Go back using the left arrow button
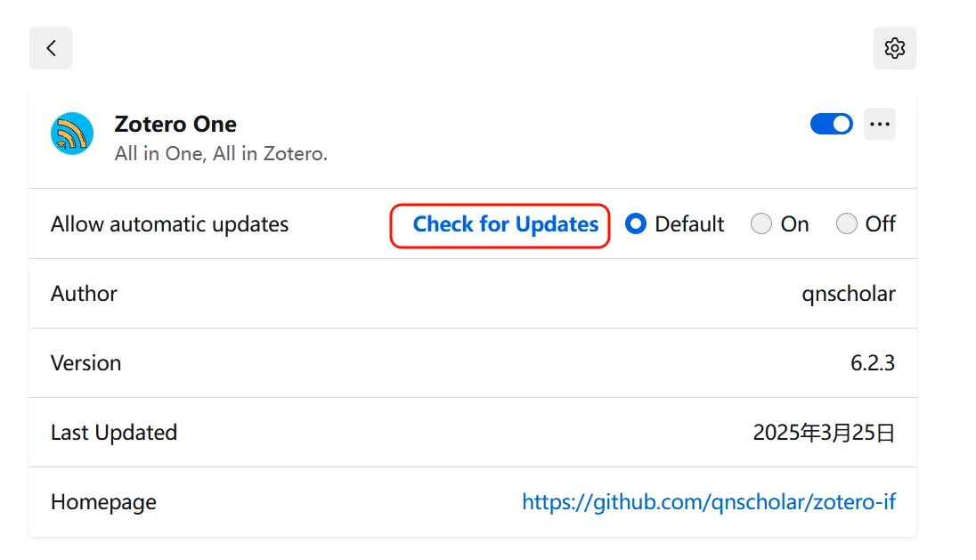 point(51,48)
